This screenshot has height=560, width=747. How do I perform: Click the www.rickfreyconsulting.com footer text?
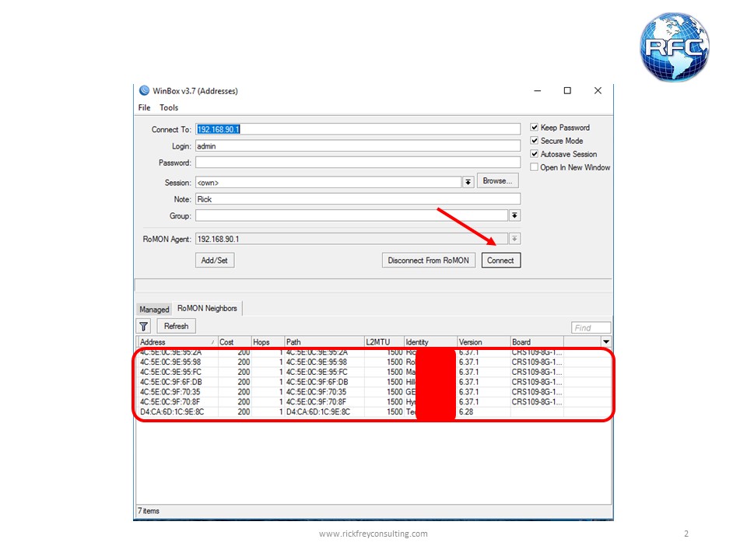pyautogui.click(x=373, y=534)
